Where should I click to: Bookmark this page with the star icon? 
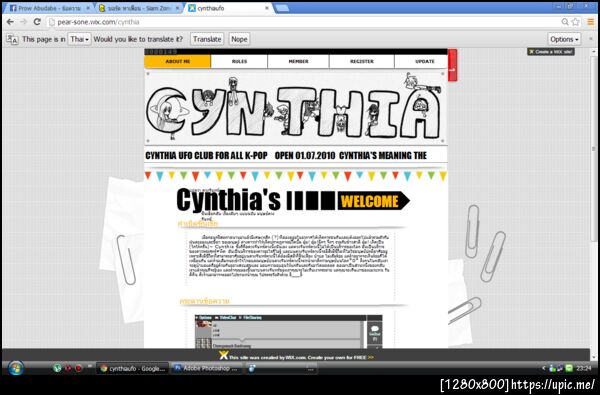[575, 22]
